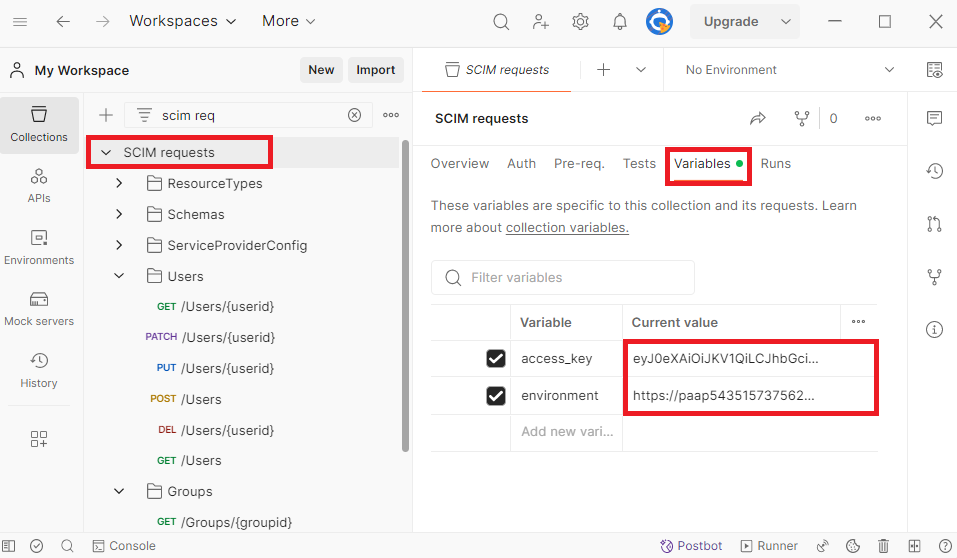Collapse the Groups folder
The height and width of the screenshot is (558, 957).
(x=119, y=491)
